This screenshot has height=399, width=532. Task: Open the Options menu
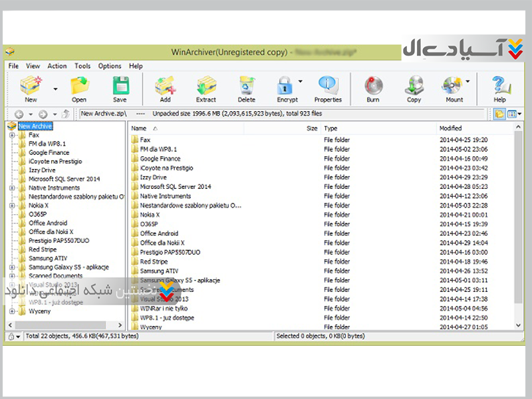pos(110,66)
